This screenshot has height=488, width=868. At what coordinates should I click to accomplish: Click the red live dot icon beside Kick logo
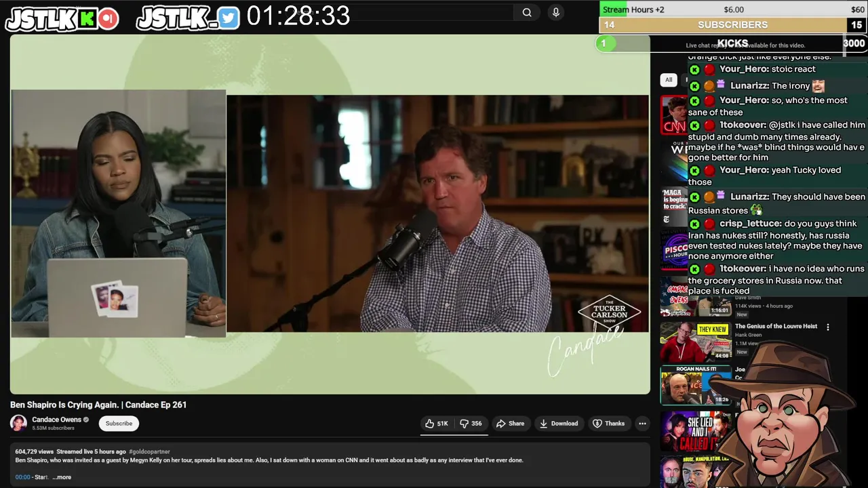tap(108, 19)
